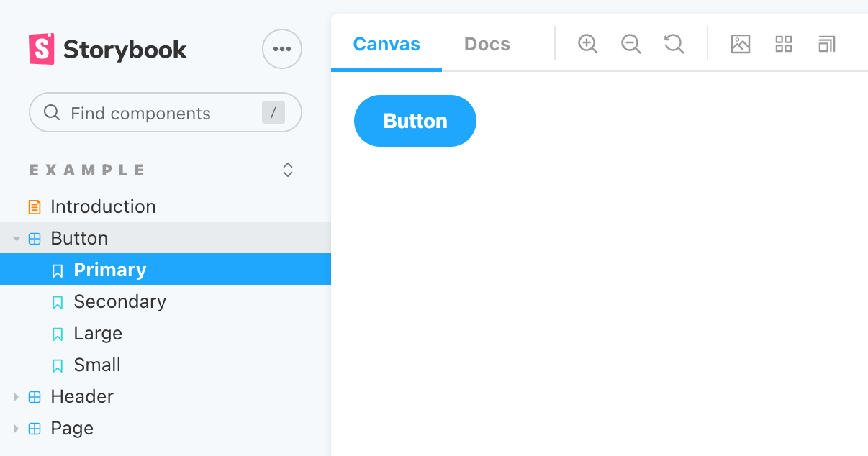The width and height of the screenshot is (868, 456).
Task: Click the bookmark icon beside Secondary story
Action: click(x=58, y=303)
